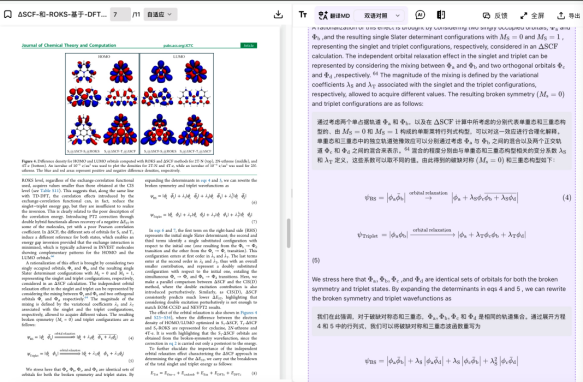This screenshot has width=583, height=382.
Task: Click the document title ΔSCF-和-ROKS
Action: pyautogui.click(x=62, y=15)
